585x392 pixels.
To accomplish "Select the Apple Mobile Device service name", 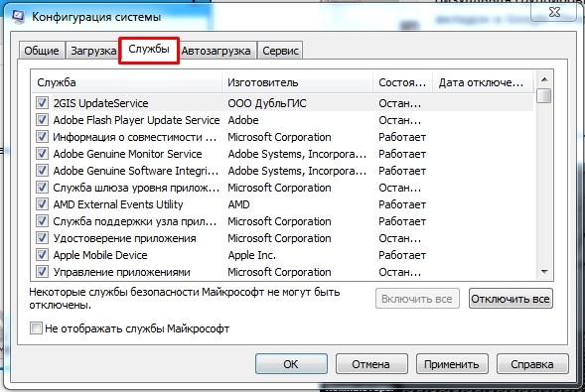I will [100, 255].
